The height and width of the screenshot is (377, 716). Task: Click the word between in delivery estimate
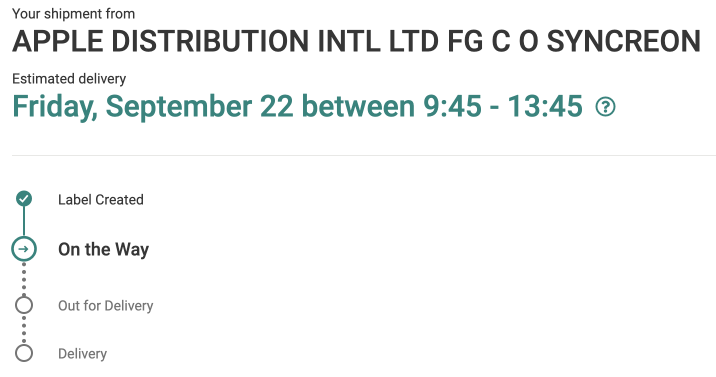coord(358,106)
